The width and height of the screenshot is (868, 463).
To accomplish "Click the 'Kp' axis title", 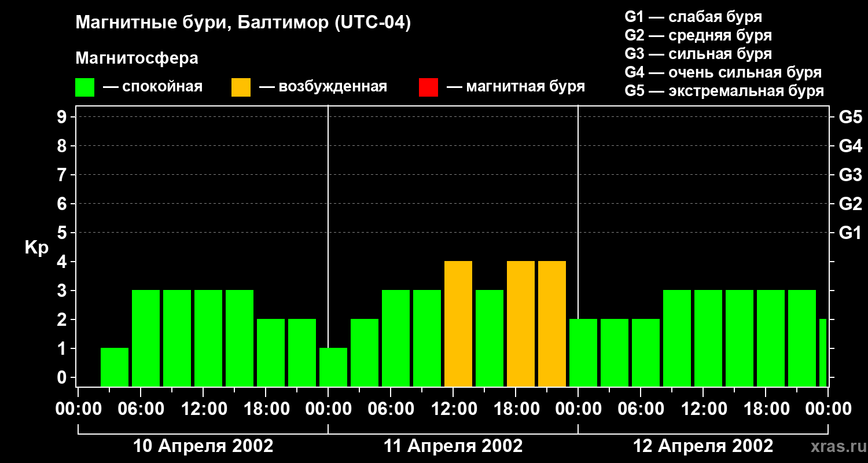I will tap(36, 248).
